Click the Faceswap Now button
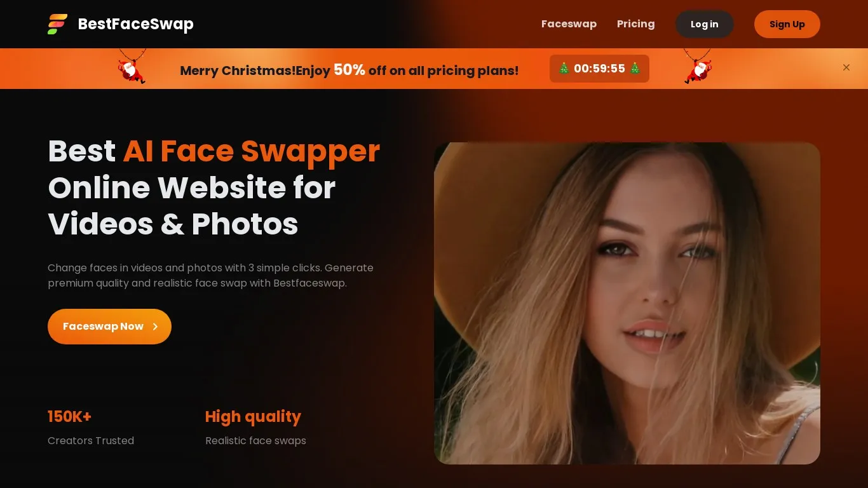868x488 pixels. point(109,327)
